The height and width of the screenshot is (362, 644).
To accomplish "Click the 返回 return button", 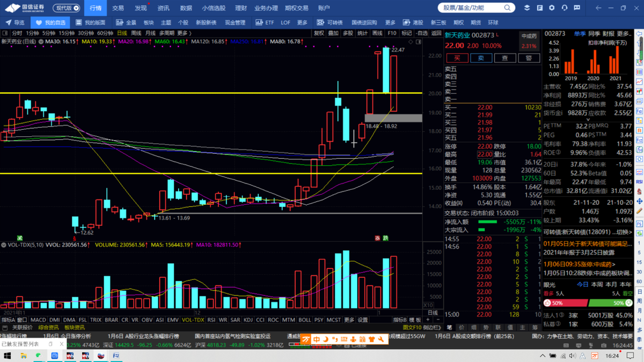I will (436, 33).
